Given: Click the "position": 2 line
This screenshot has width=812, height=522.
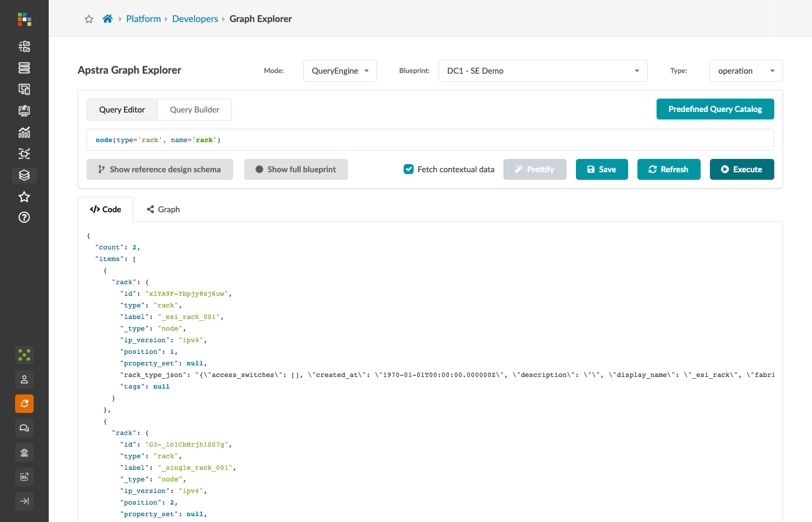Looking at the screenshot, I should (x=149, y=502).
